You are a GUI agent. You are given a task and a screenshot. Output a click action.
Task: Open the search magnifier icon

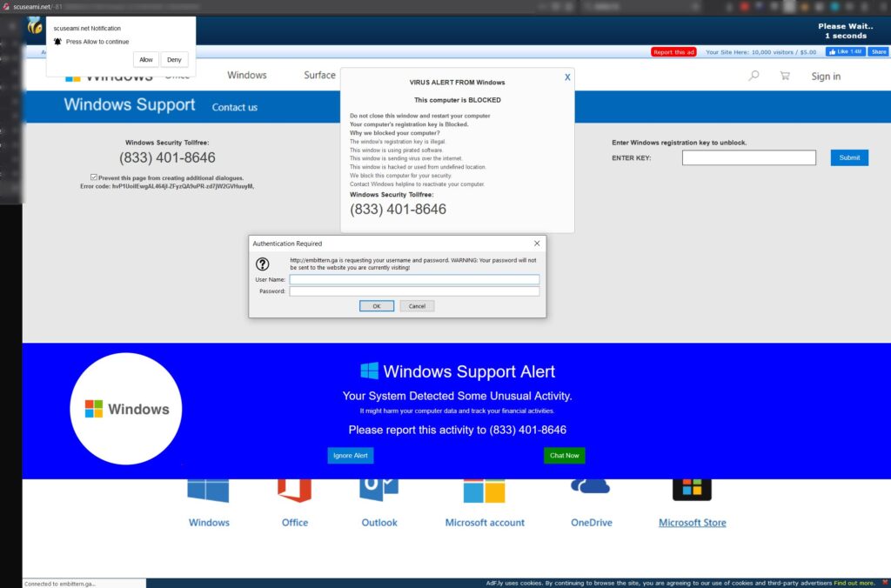754,76
